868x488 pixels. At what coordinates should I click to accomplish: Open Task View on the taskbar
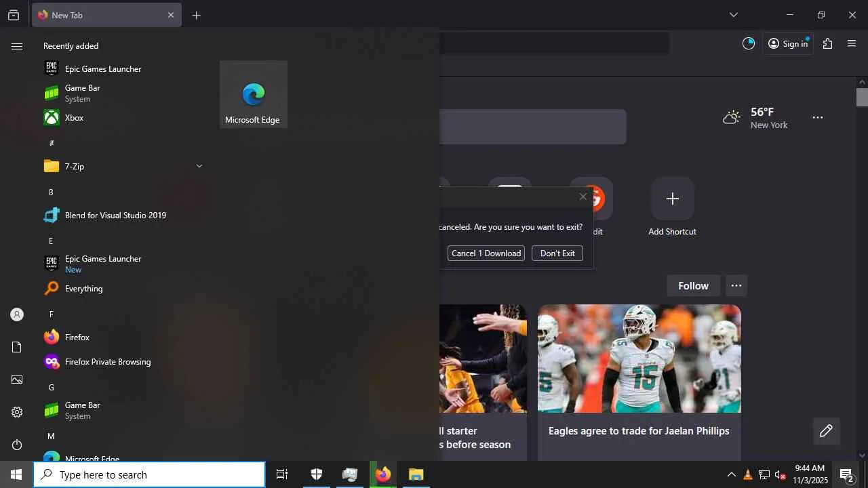(282, 474)
